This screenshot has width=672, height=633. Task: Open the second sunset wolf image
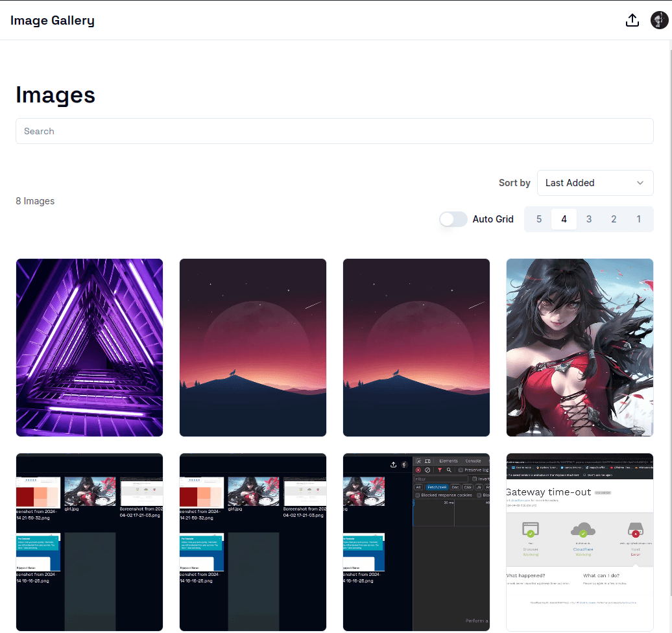click(416, 348)
